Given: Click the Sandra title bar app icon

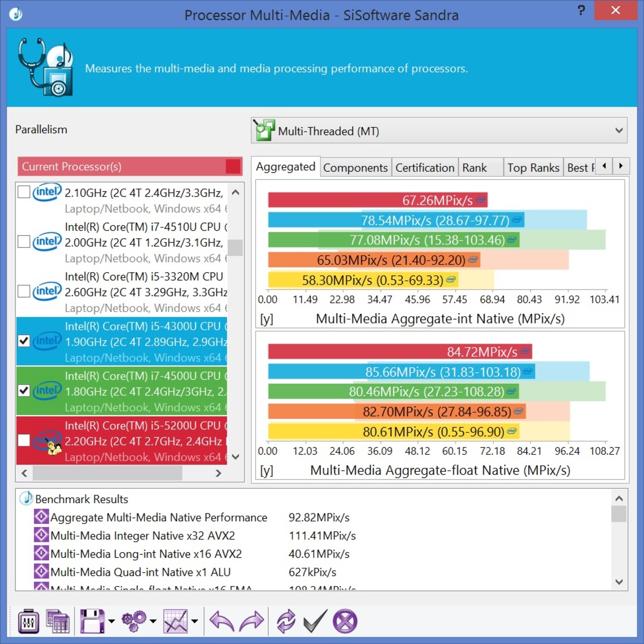Looking at the screenshot, I should [15, 14].
